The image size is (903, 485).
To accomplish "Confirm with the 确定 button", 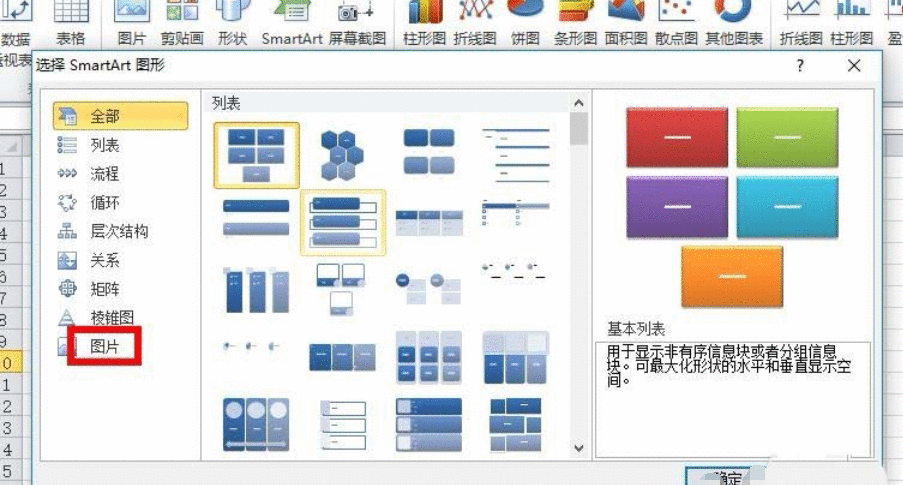I will pos(725,476).
